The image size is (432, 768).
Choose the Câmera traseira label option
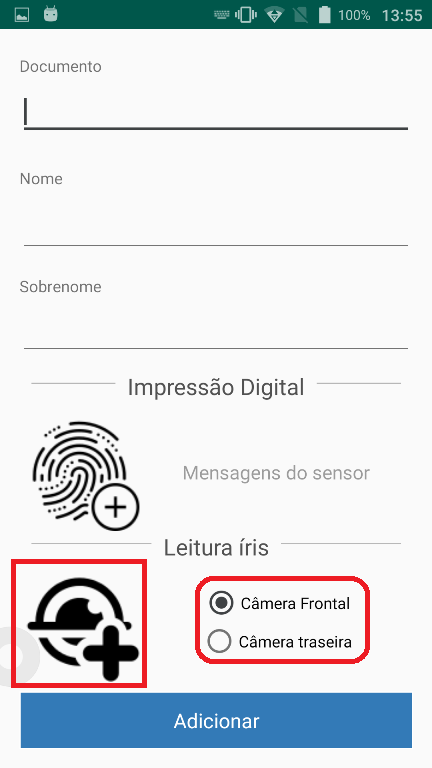point(295,642)
